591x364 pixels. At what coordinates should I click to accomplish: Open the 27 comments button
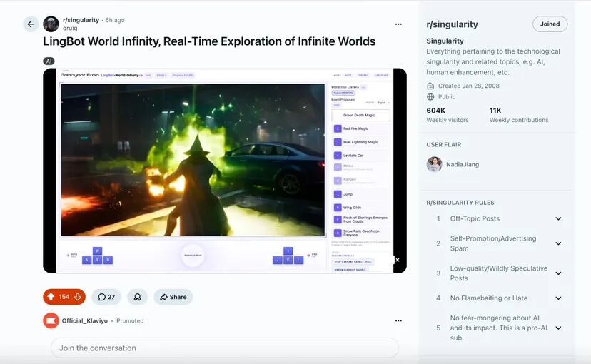click(106, 297)
